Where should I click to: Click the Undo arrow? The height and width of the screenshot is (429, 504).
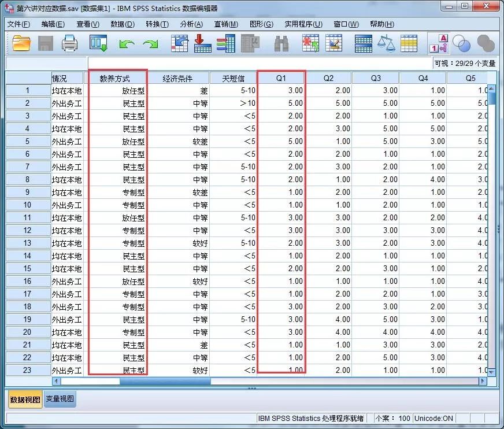coord(126,43)
